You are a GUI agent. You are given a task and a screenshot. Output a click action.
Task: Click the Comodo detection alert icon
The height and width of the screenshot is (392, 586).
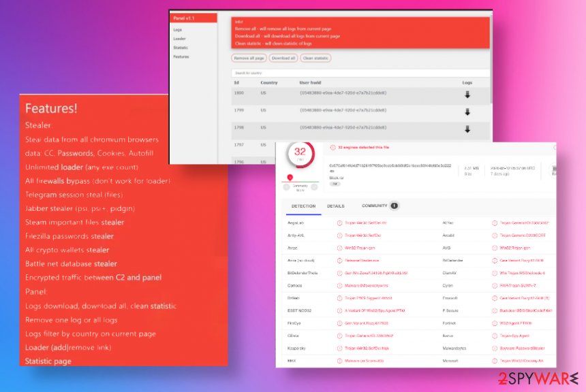339,286
